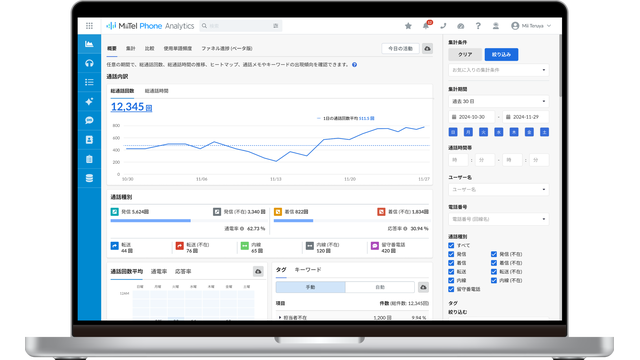Click the green 内線 extension icon
This screenshot has width=640, height=360.
(x=244, y=246)
